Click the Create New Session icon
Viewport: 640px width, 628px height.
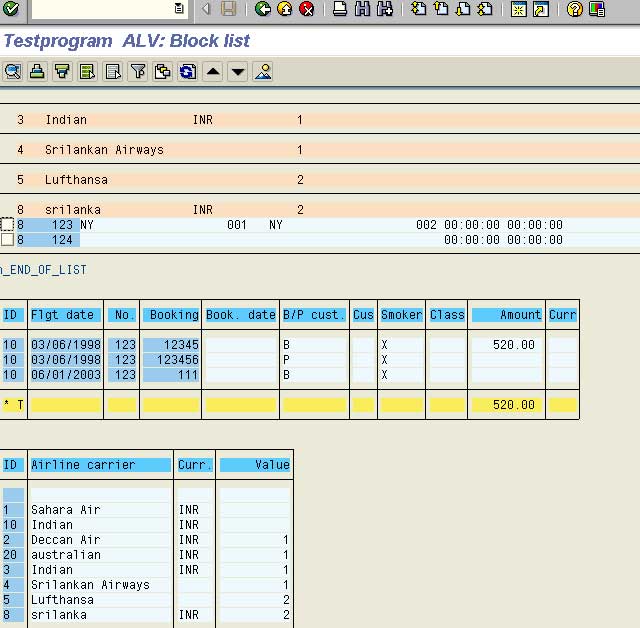click(x=518, y=9)
